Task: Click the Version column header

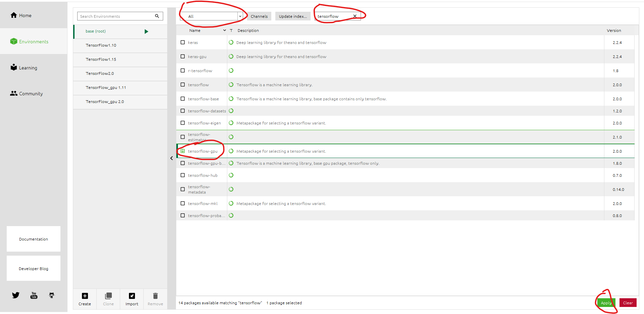Action: coord(614,30)
